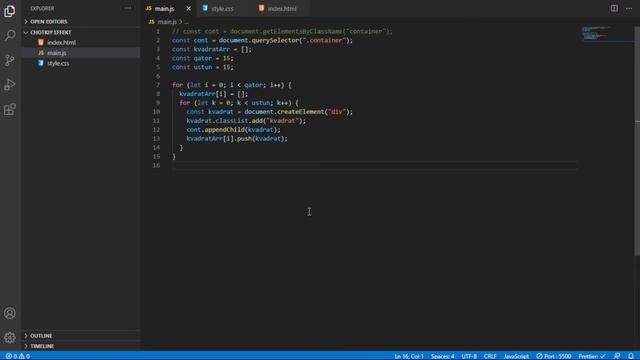The width and height of the screenshot is (640, 360).
Task: Click the querySelector text on line 2
Action: click(x=276, y=40)
